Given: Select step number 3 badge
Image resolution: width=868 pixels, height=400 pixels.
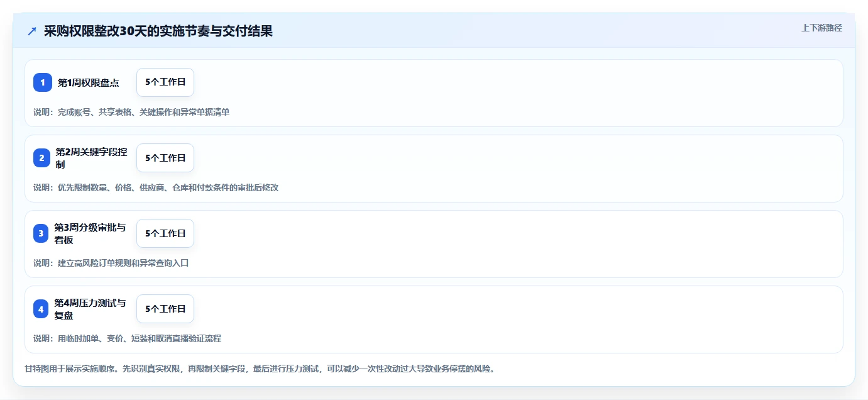Looking at the screenshot, I should tap(41, 233).
